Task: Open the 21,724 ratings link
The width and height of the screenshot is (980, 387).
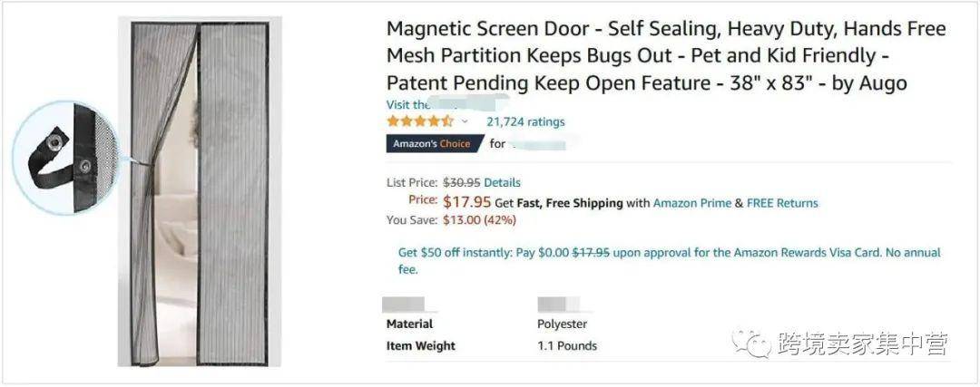Action: click(x=525, y=121)
